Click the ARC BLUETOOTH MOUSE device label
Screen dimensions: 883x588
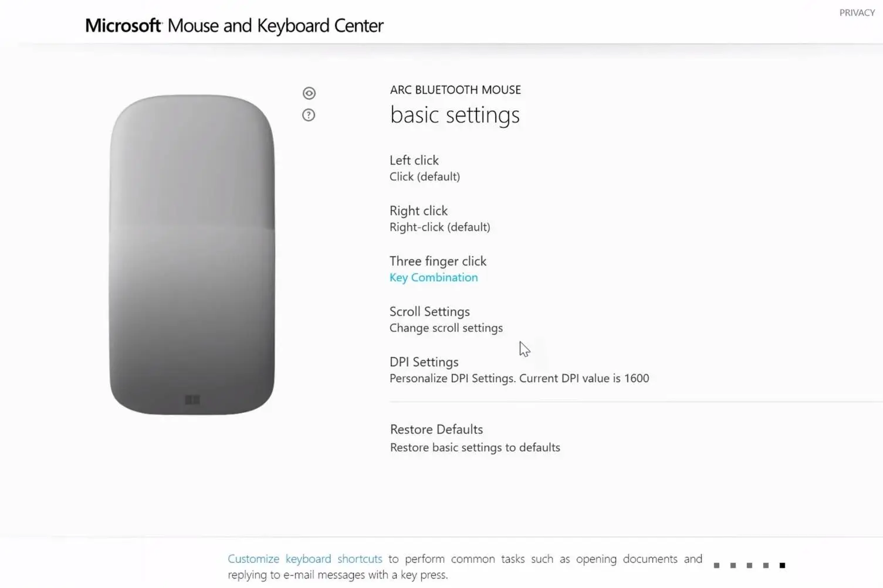[x=455, y=90]
